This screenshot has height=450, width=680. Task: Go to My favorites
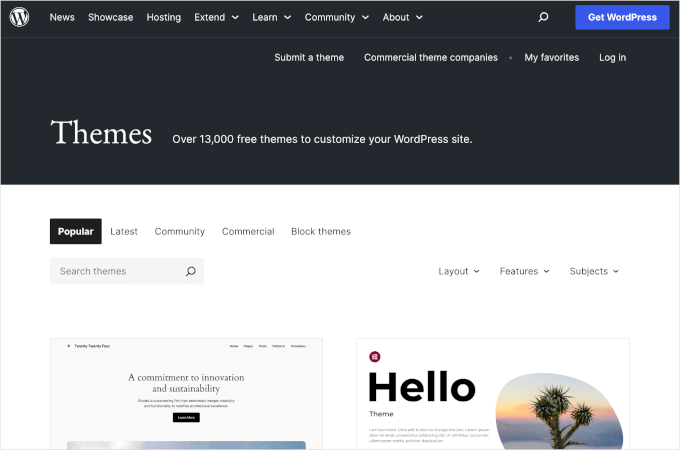tap(551, 57)
